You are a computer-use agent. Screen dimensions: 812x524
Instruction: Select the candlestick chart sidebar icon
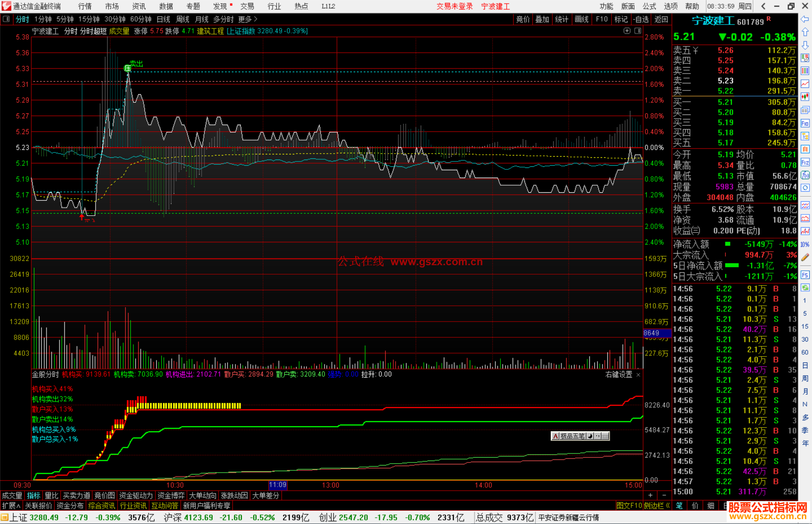pyautogui.click(x=805, y=97)
